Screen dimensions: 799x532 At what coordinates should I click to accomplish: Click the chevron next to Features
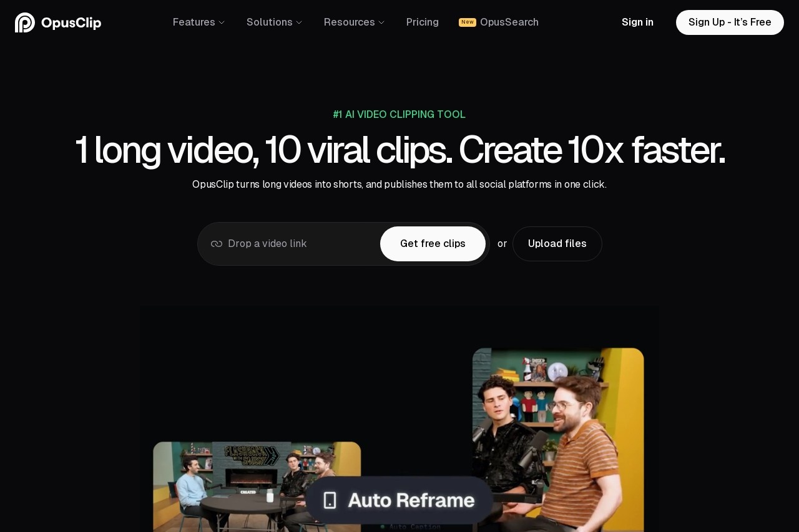[221, 22]
